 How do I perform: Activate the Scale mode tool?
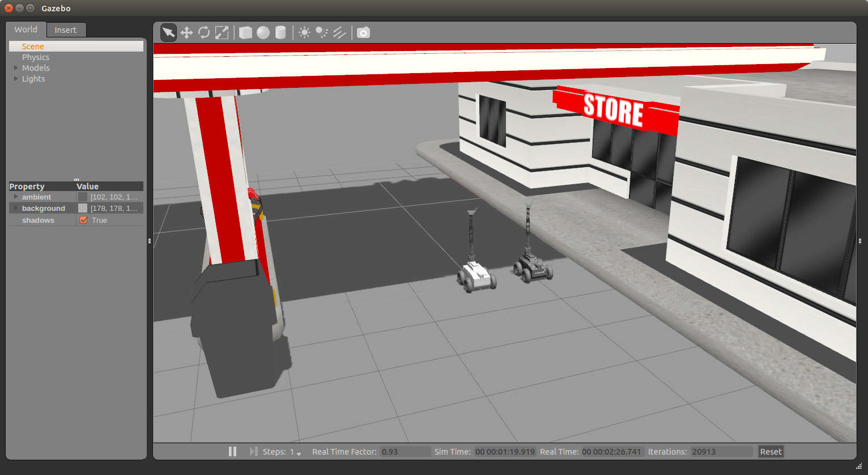[222, 33]
